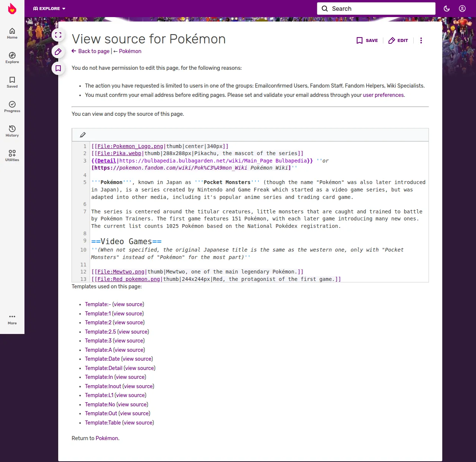Viewport: 476px width, 462px height.
Task: Open the Template:Inout link
Action: [103, 386]
